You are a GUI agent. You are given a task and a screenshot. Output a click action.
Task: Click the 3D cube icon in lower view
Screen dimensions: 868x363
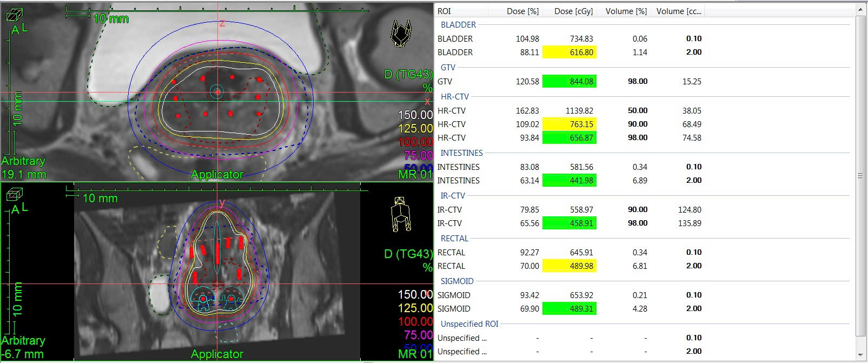pyautogui.click(x=14, y=195)
